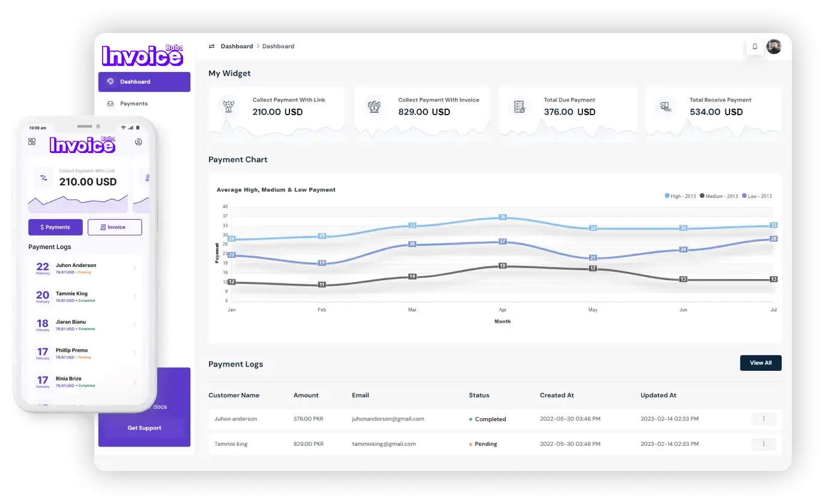
Task: Click the Invoice Baba logo in the sidebar
Action: tap(142, 55)
